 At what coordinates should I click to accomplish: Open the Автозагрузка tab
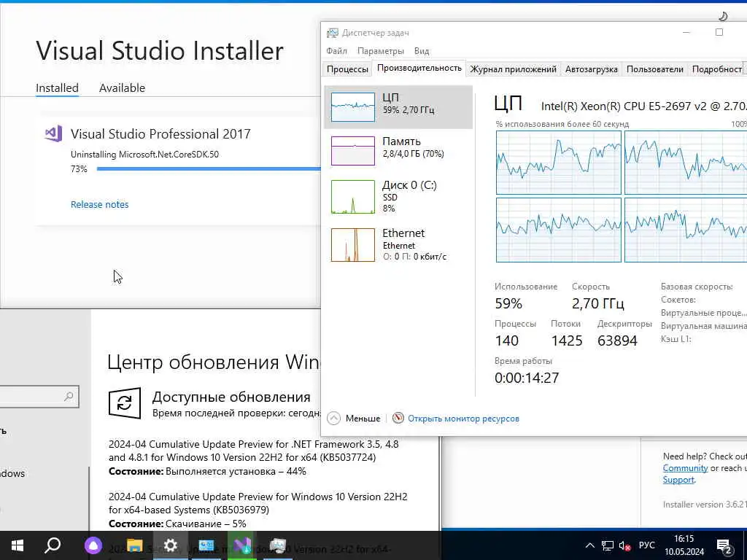pos(591,69)
